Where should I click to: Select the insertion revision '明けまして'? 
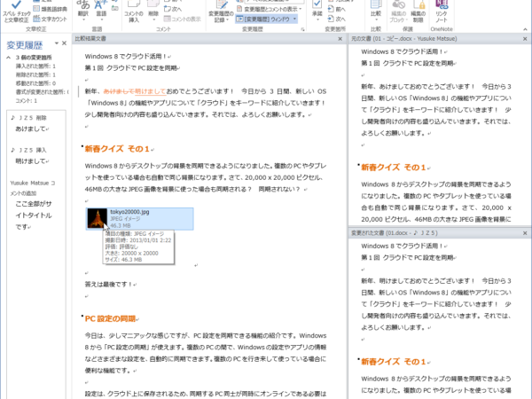click(32, 160)
